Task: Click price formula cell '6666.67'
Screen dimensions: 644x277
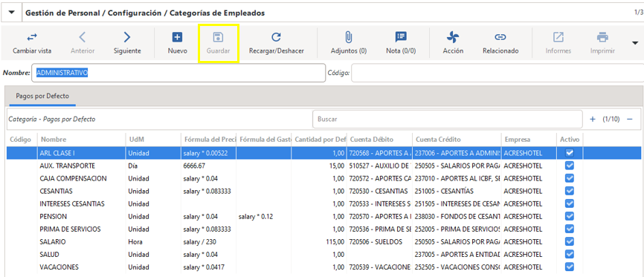Action: tap(193, 166)
